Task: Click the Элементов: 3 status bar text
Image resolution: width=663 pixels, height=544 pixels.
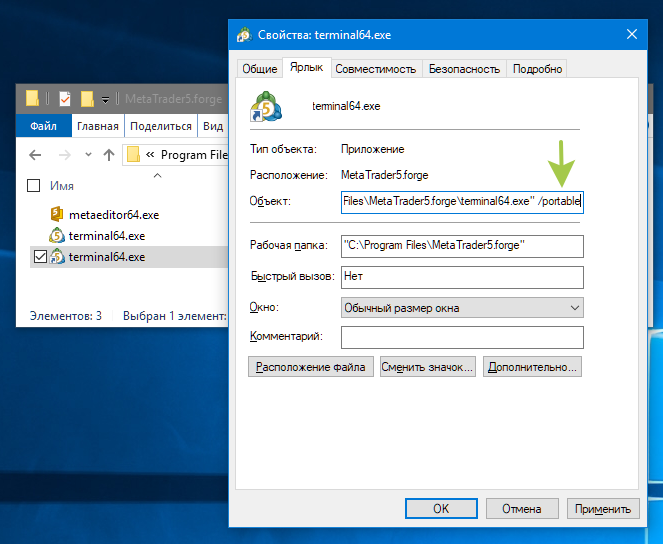Action: pyautogui.click(x=66, y=316)
